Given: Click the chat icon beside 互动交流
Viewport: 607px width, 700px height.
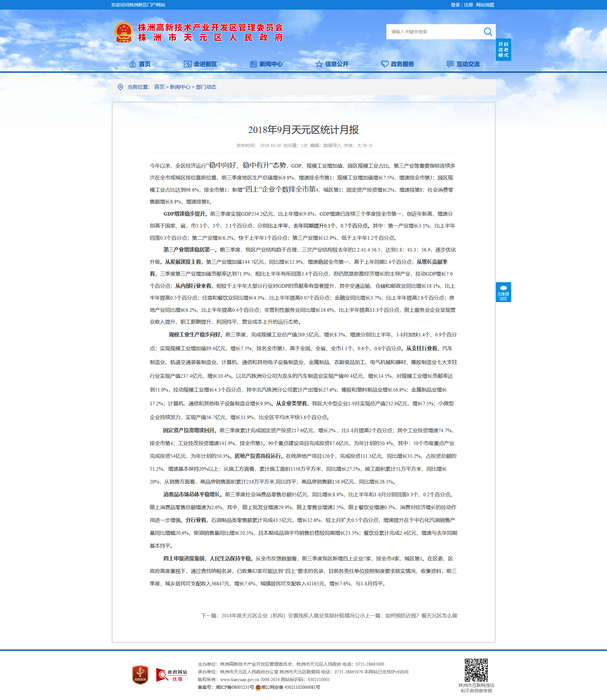Looking at the screenshot, I should click(450, 64).
